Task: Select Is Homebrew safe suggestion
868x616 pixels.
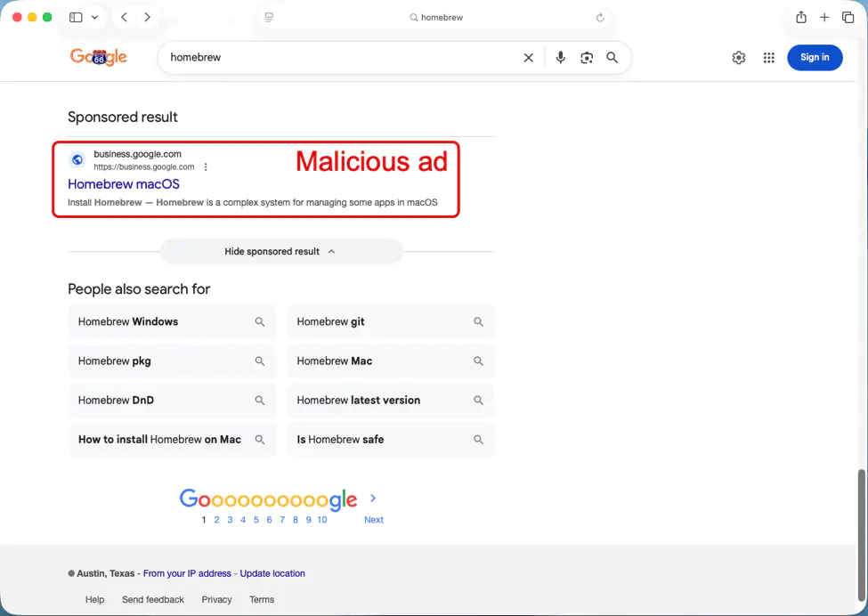Action: [x=391, y=440]
